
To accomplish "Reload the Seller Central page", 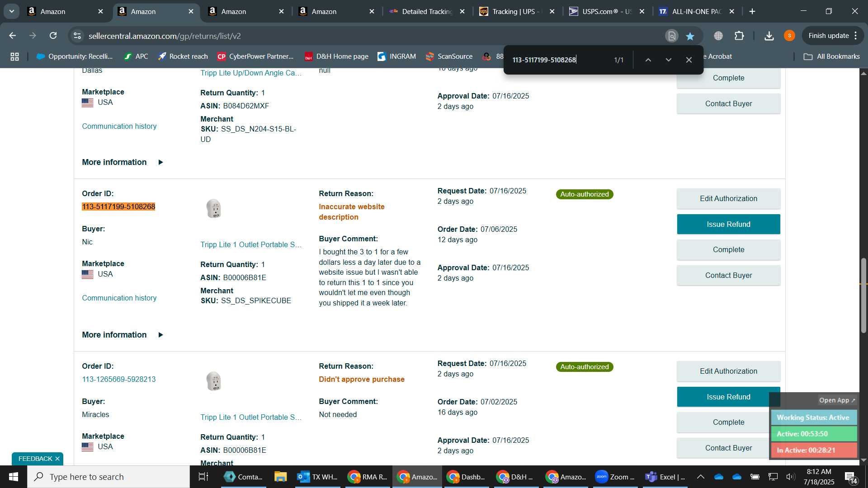I will [53, 36].
